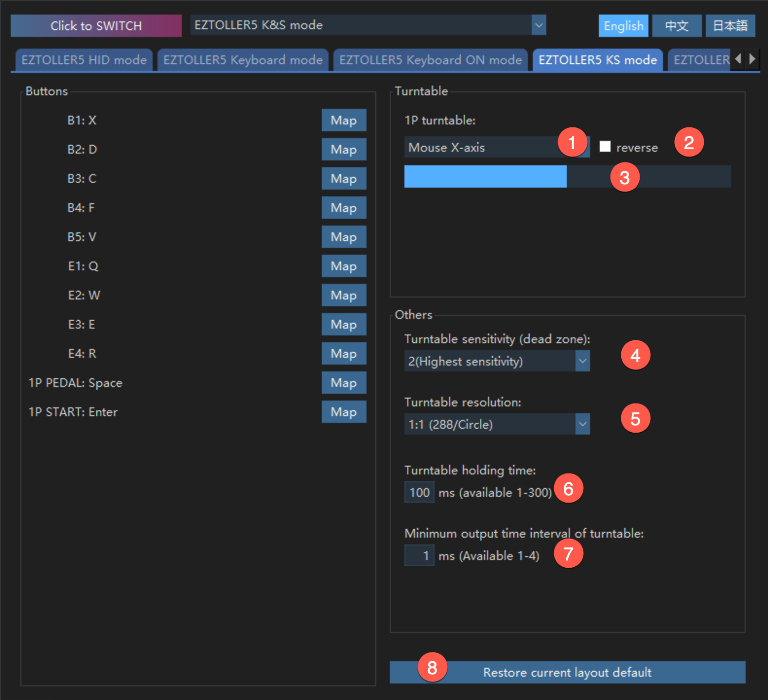Click the ms (Available 1-4) text

[489, 556]
